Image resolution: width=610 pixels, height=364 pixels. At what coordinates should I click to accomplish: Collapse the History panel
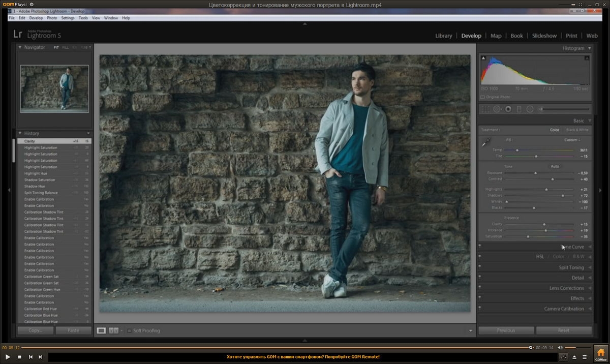(x=20, y=133)
